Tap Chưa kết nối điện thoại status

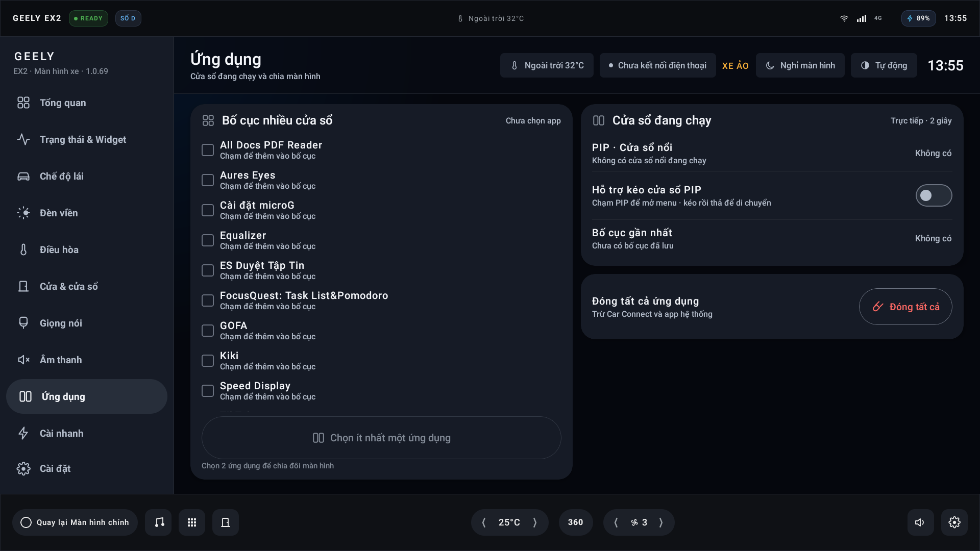(x=657, y=65)
